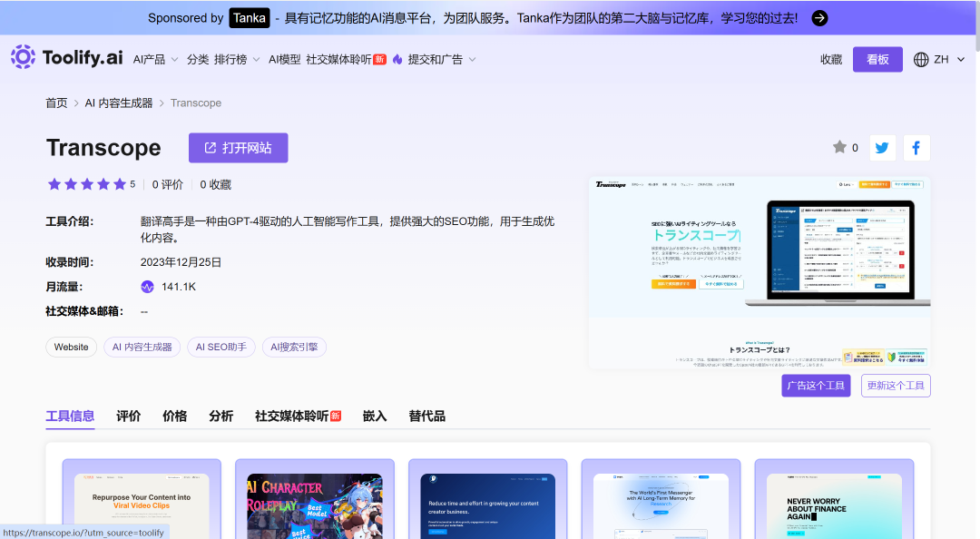Click the 更新这个工具 button

(x=896, y=385)
